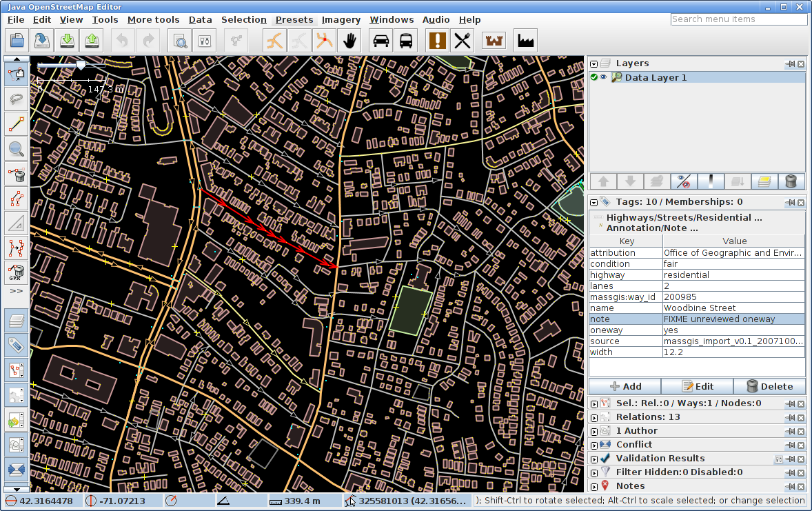Select the Draw nodes tool
The width and height of the screenshot is (812, 511).
[x=17, y=125]
